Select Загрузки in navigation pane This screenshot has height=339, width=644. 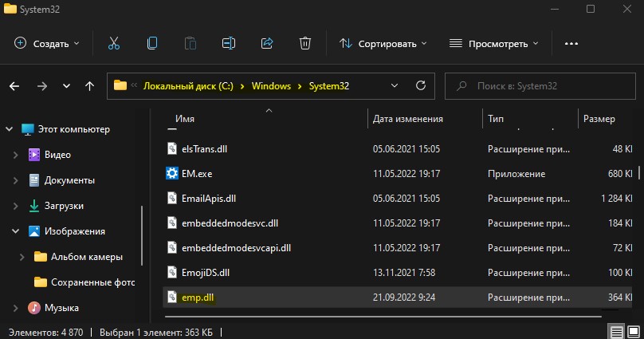click(x=64, y=206)
